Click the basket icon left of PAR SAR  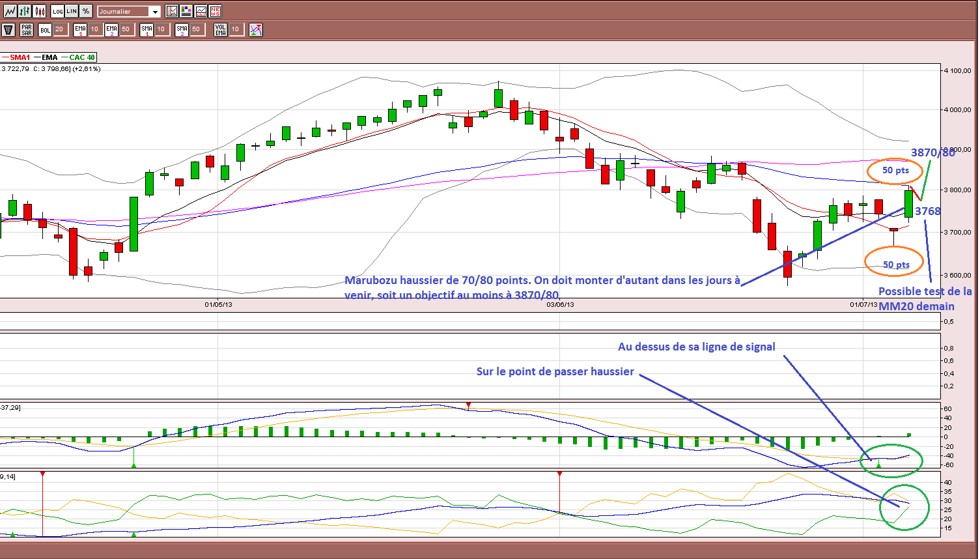coord(8,30)
